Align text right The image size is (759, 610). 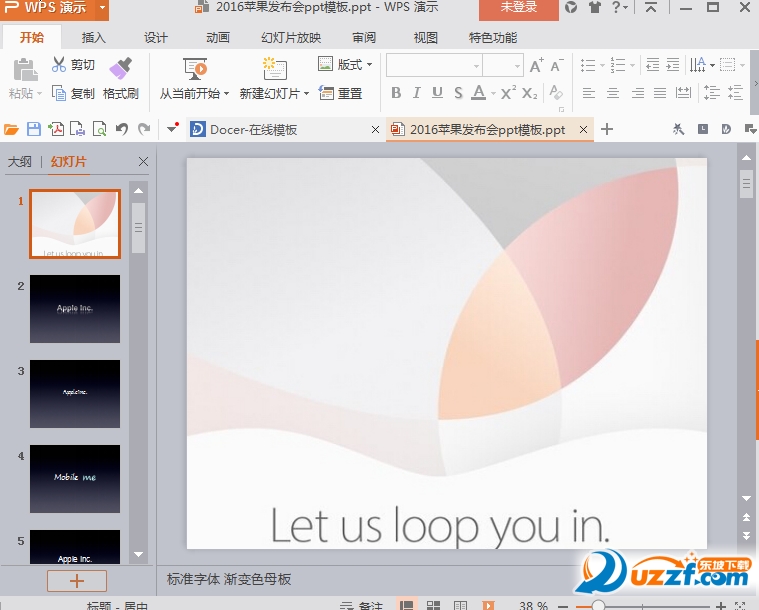(x=638, y=92)
